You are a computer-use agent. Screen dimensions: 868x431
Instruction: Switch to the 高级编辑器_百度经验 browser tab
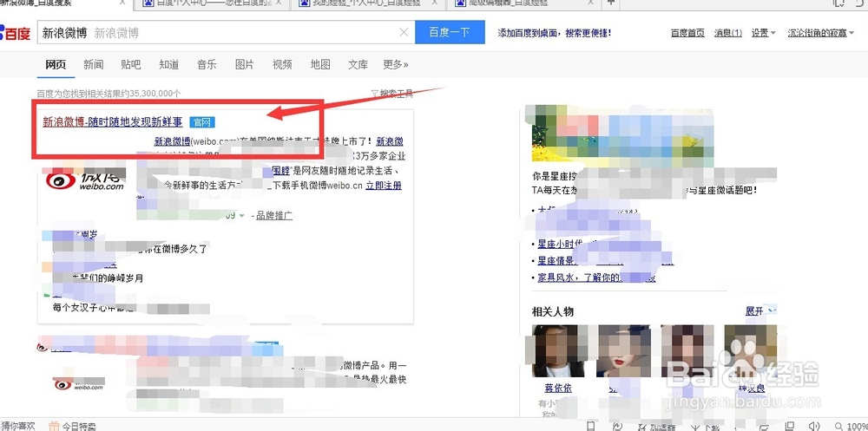tap(523, 3)
